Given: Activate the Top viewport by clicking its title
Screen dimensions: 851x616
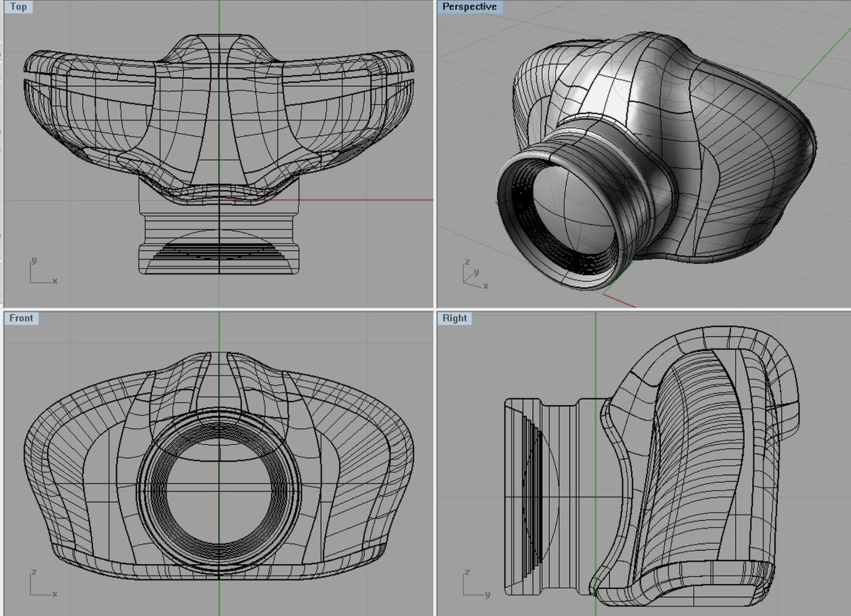Looking at the screenshot, I should point(18,7).
